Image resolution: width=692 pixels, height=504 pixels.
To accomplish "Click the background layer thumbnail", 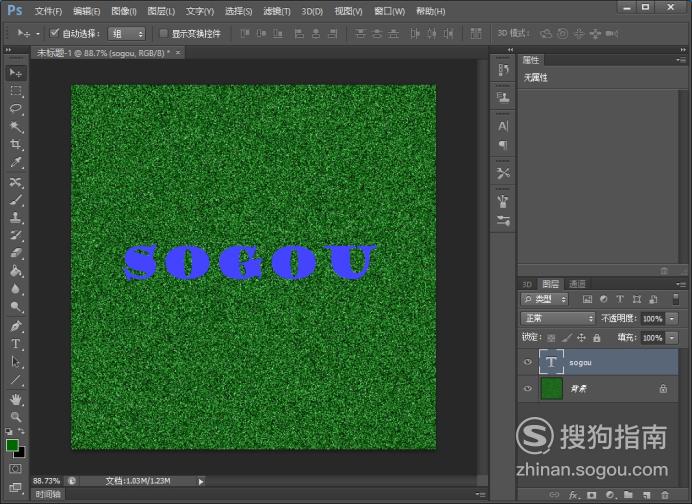I will [552, 388].
